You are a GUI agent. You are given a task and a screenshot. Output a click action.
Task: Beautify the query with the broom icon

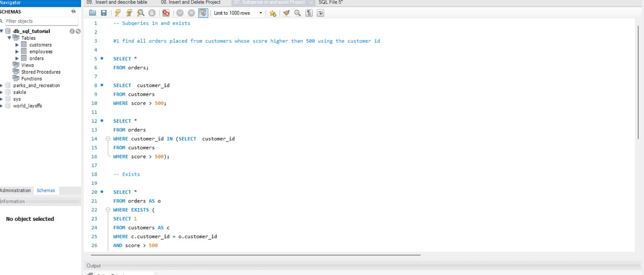pos(286,13)
